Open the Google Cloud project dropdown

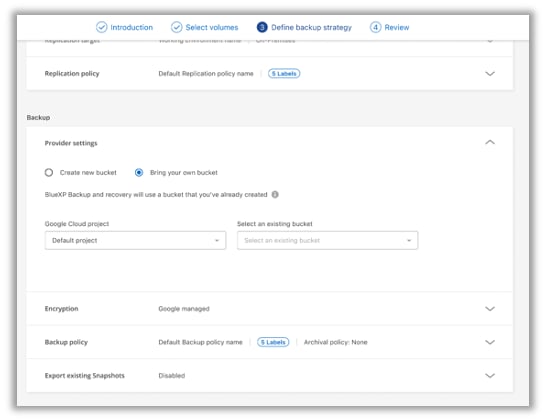(x=135, y=240)
